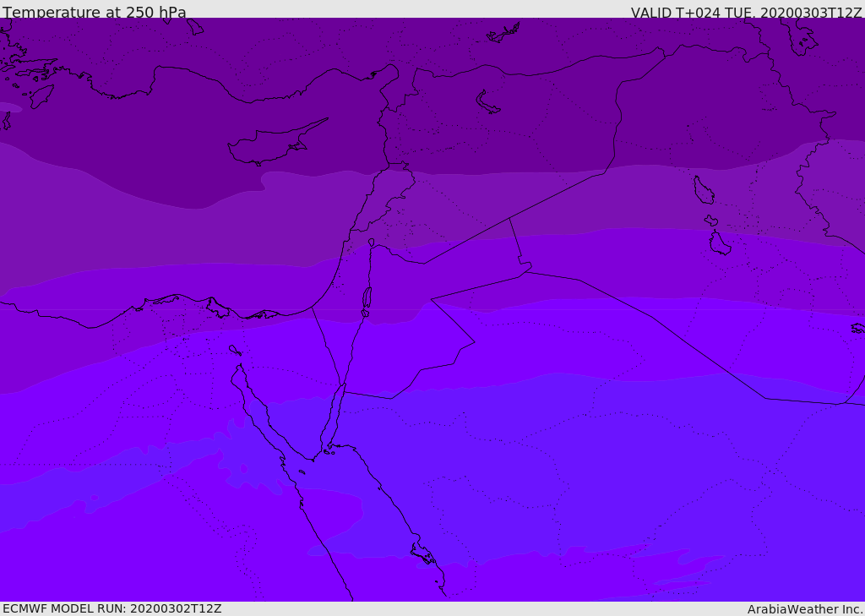Click the 'ECMWF MODEL RUN: 20200302T12Z' footer text
865x616 pixels.
[112, 608]
